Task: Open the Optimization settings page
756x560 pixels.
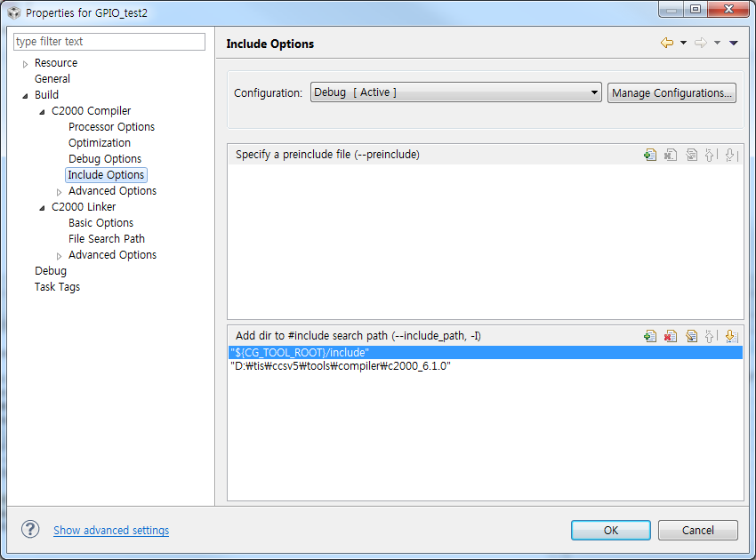Action: (x=99, y=142)
